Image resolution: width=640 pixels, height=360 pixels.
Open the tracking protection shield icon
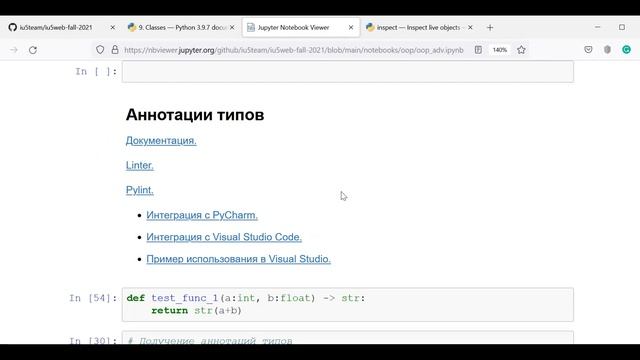coord(100,50)
